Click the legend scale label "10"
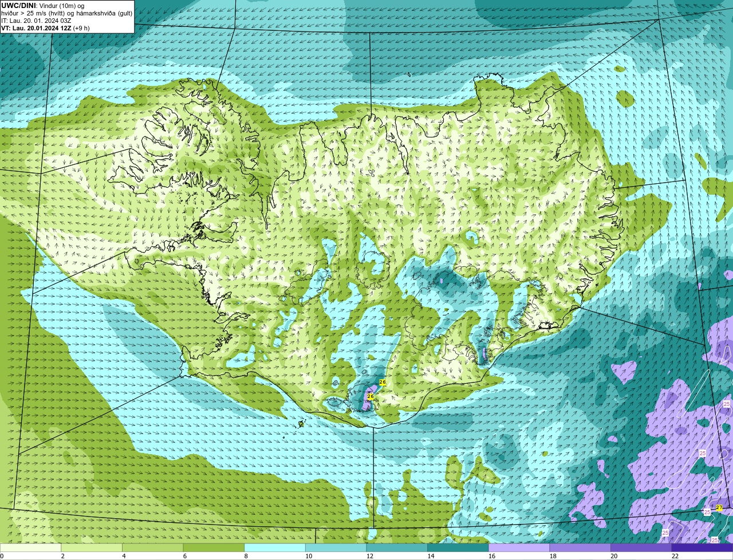 (x=309, y=556)
